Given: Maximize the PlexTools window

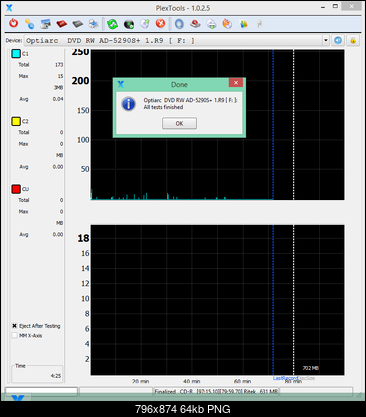Looking at the screenshot, I should coord(335,6).
